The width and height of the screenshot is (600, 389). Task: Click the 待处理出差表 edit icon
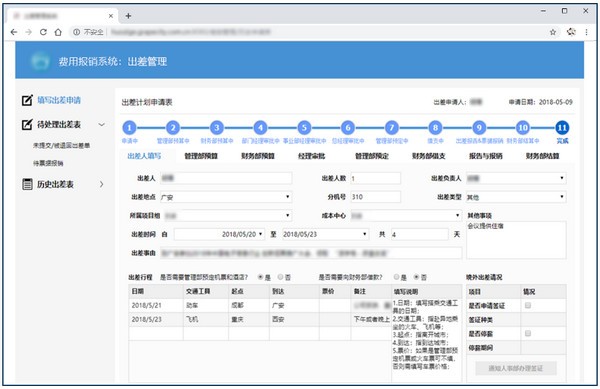tap(27, 124)
